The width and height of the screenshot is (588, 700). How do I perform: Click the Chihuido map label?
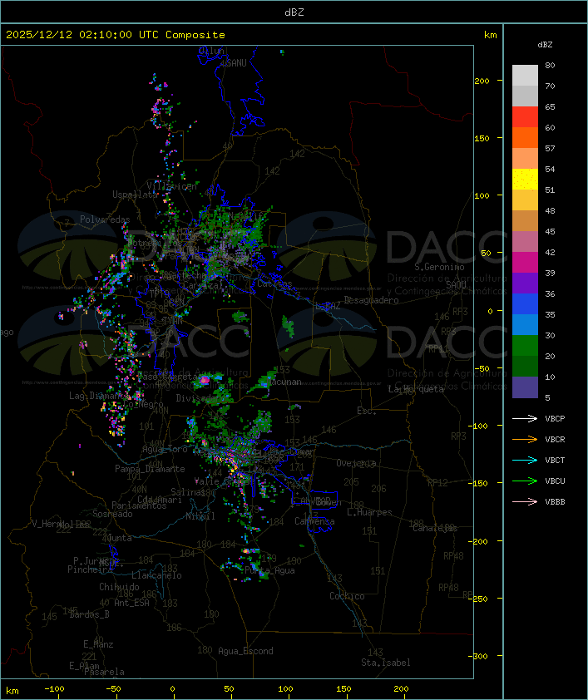(119, 587)
